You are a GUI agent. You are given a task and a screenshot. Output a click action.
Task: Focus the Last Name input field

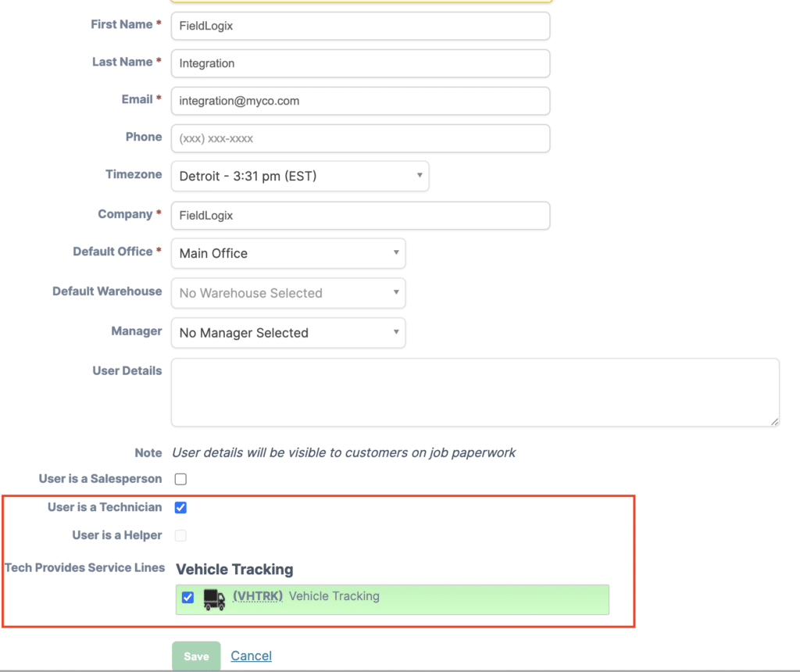click(x=360, y=63)
